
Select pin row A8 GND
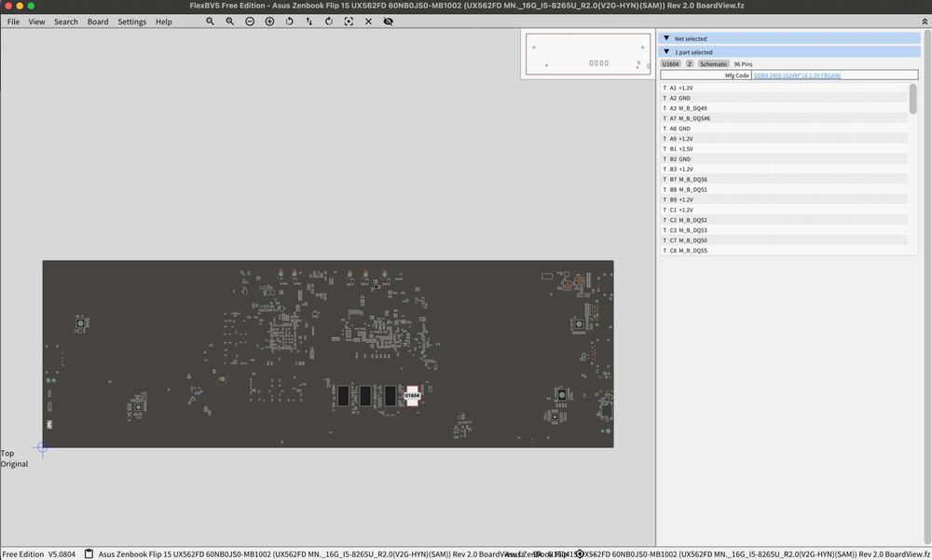click(784, 129)
